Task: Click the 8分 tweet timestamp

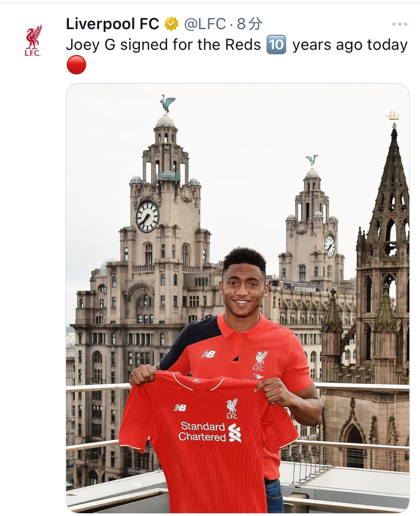Action: click(250, 24)
